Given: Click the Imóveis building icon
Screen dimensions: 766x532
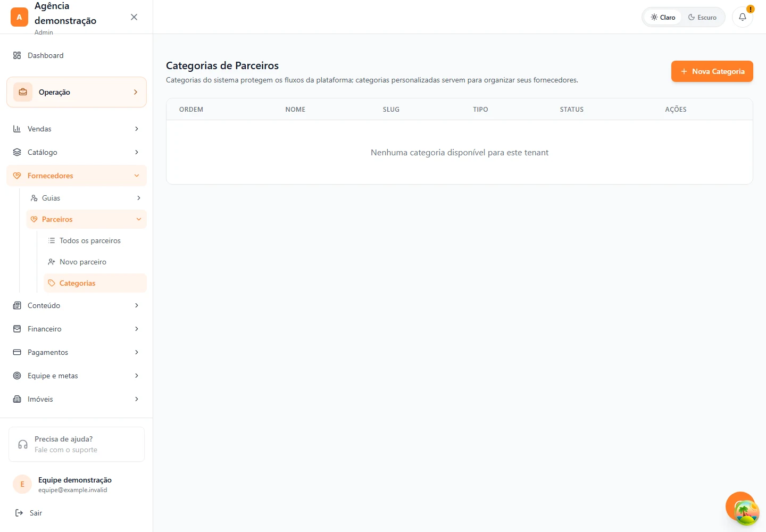Looking at the screenshot, I should (17, 399).
